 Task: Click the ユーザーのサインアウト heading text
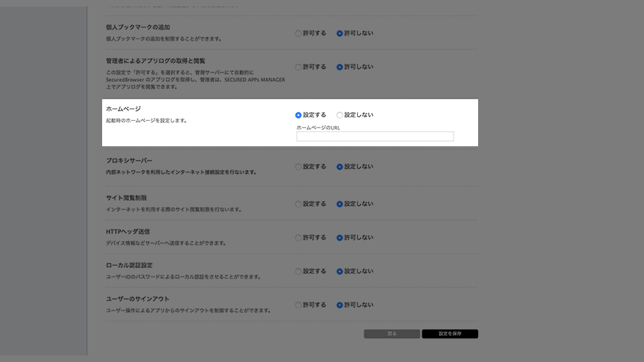pyautogui.click(x=138, y=299)
